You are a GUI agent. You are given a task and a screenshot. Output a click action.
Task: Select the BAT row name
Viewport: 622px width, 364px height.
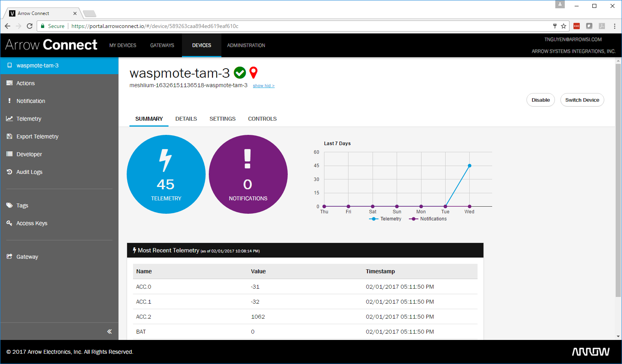141,332
